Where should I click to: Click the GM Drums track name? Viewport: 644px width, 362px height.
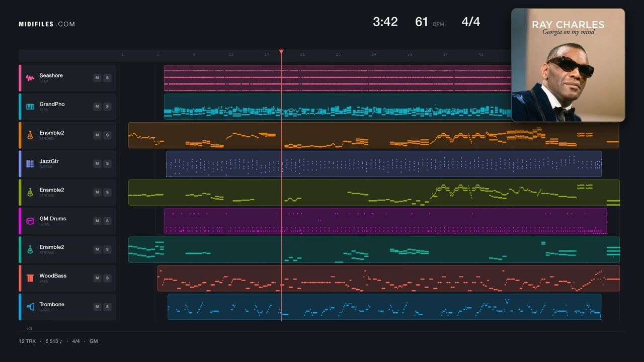click(53, 219)
